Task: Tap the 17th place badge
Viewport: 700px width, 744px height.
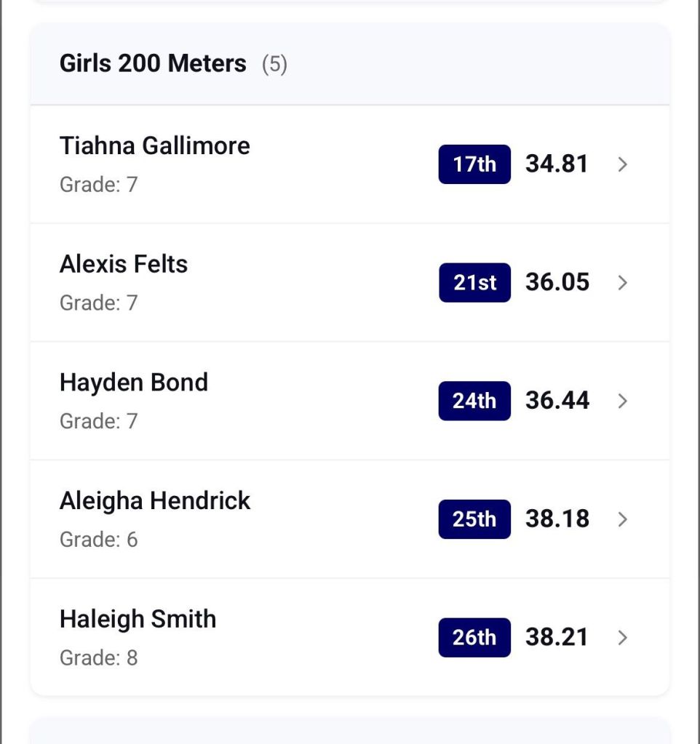Action: 474,164
